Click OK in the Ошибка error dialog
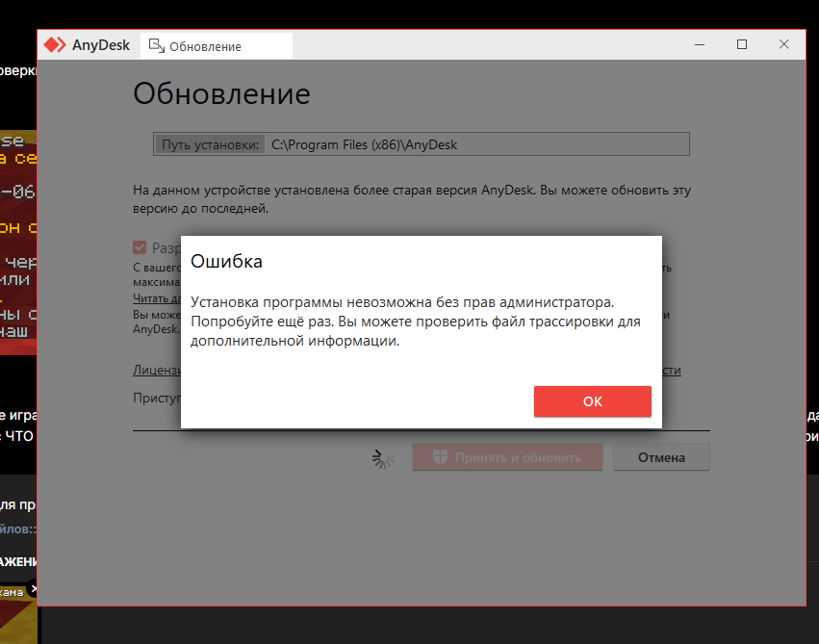819x644 pixels. (x=592, y=401)
